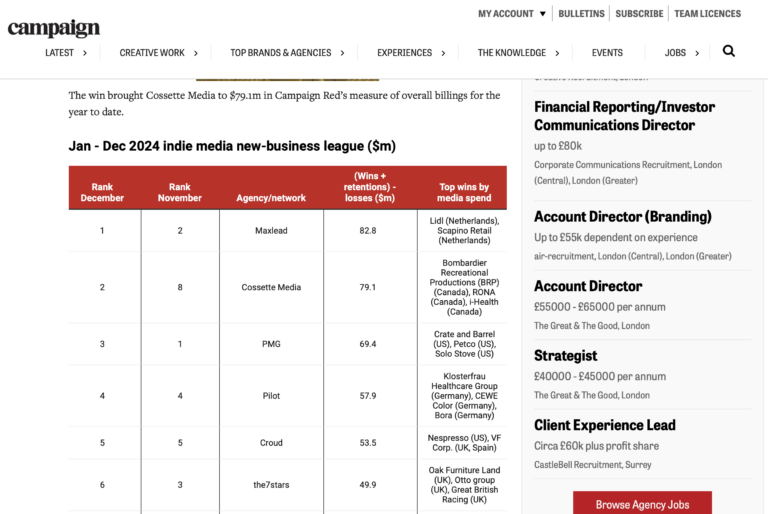Select the Croud agency cell
This screenshot has height=514, width=768.
271,442
